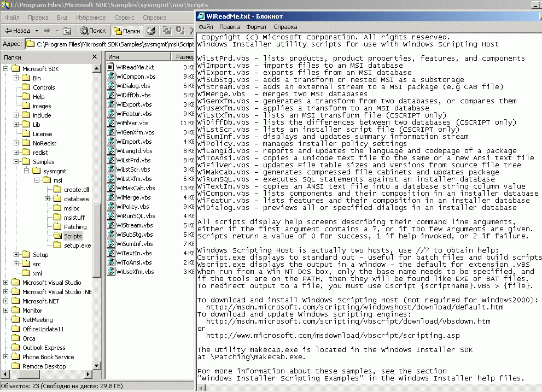Select WiRunSQL.vbs script icon
This screenshot has height=392, width=542.
pyautogui.click(x=110, y=216)
